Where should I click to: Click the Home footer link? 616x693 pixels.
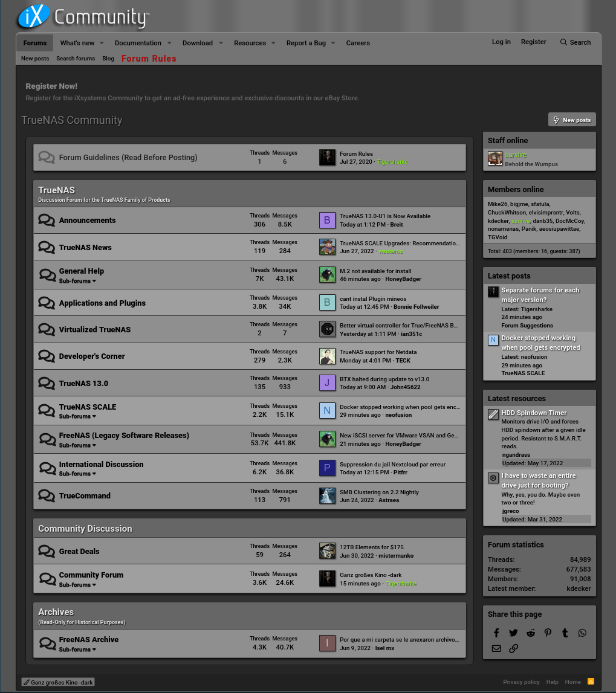click(572, 682)
